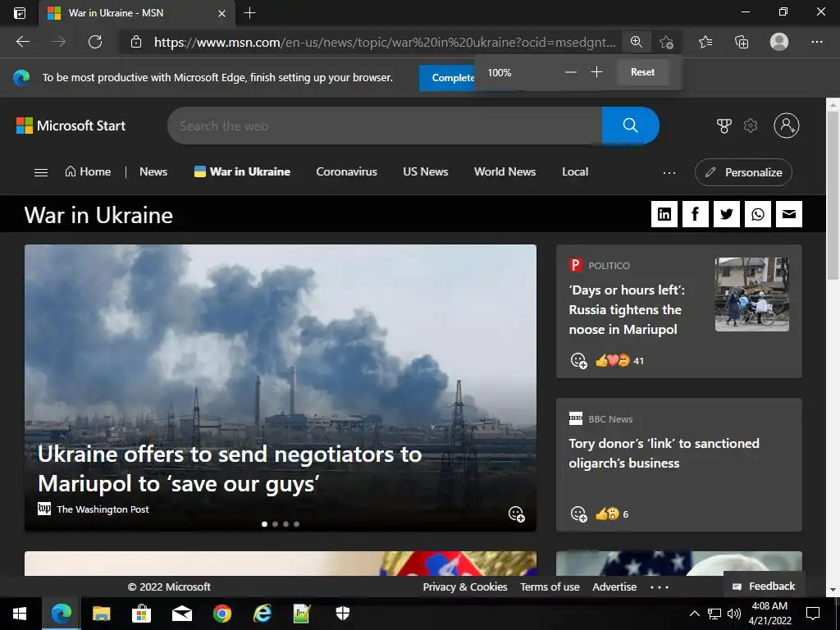Share page by email
Screen dimensions: 840x630
[789, 214]
